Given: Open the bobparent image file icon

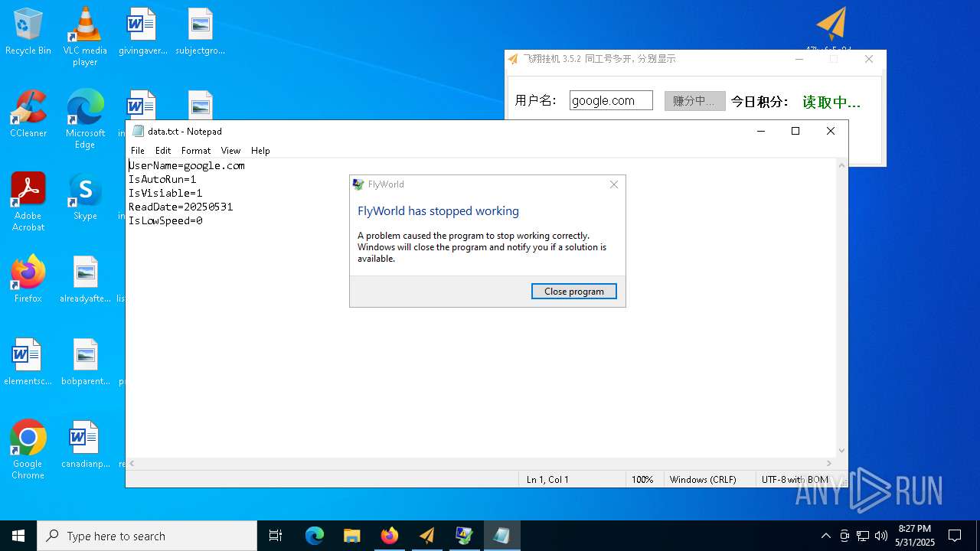Looking at the screenshot, I should [x=85, y=362].
